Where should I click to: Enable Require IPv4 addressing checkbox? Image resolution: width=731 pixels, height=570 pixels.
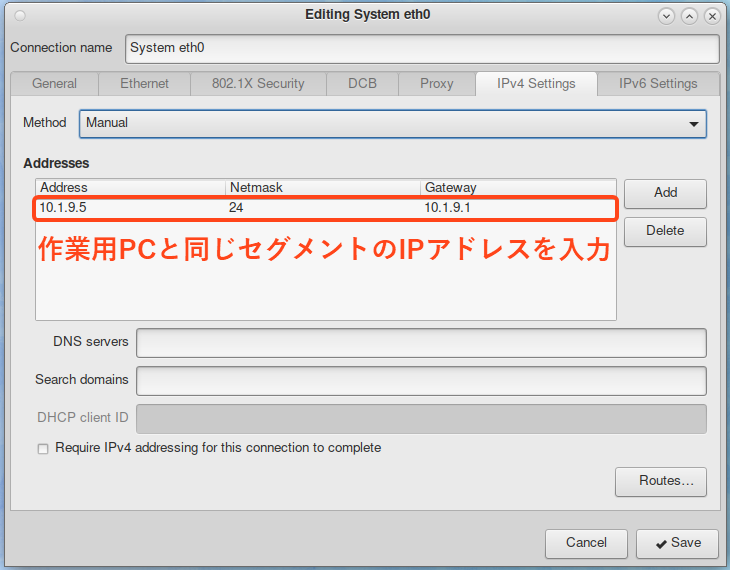43,449
